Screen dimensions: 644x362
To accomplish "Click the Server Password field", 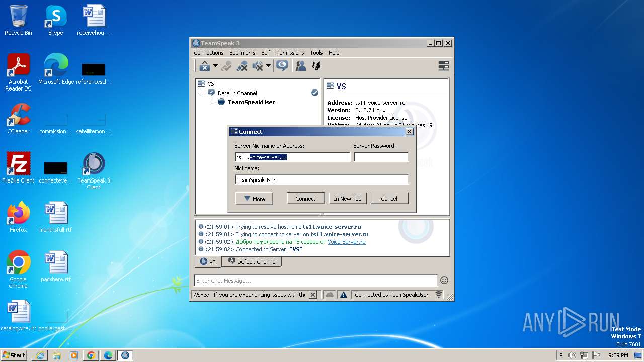I will point(381,157).
